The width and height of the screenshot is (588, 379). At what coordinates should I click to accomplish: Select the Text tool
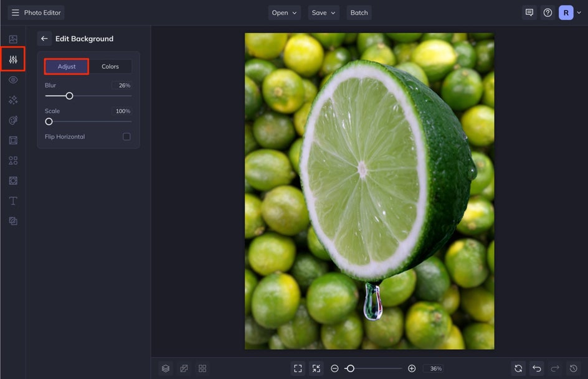[13, 201]
